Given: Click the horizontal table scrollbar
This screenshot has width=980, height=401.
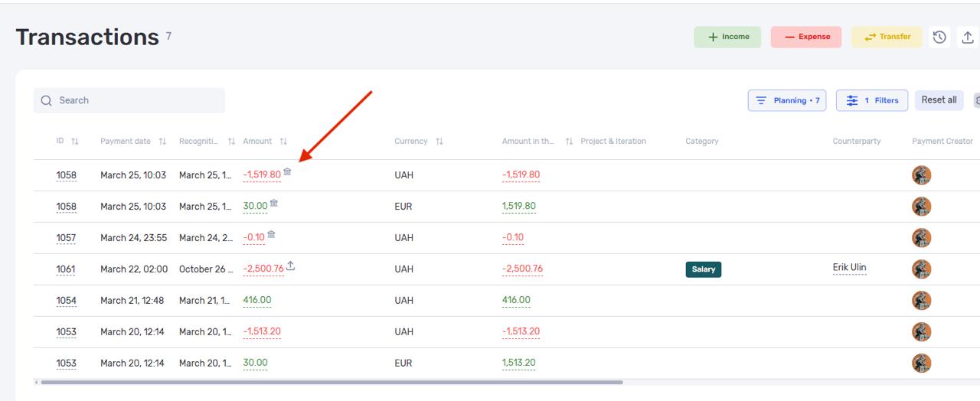Looking at the screenshot, I should pos(332,382).
